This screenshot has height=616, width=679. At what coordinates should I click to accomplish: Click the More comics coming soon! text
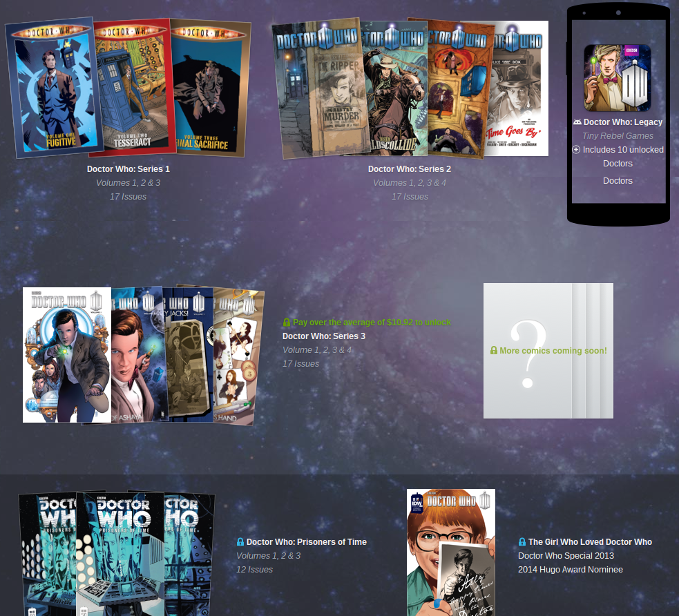point(553,351)
